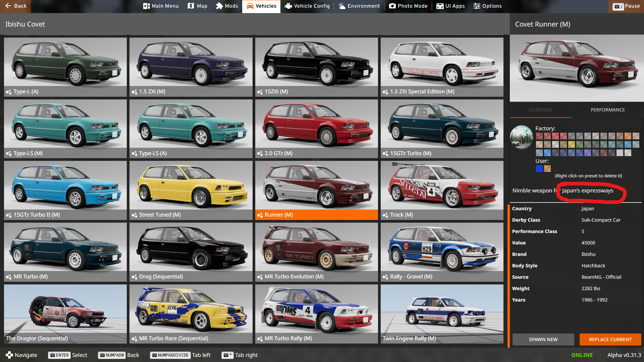
Task: Apply the bright orange factory paint swatch
Action: (628, 136)
